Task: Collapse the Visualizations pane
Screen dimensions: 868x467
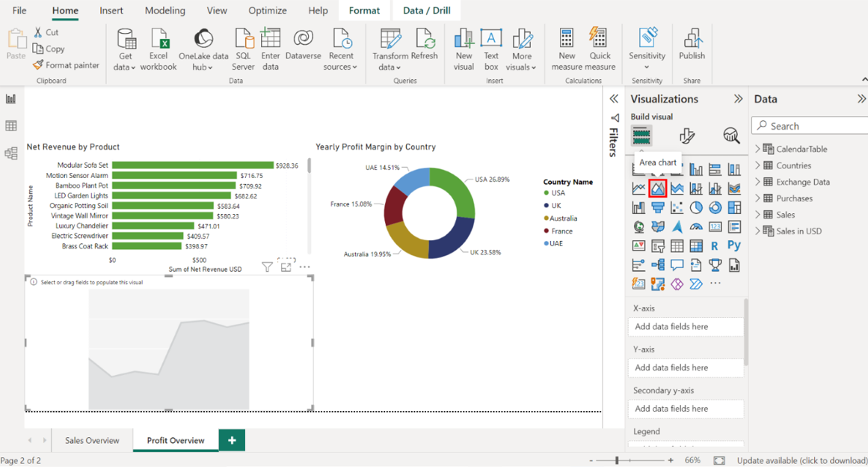Action: pyautogui.click(x=738, y=99)
